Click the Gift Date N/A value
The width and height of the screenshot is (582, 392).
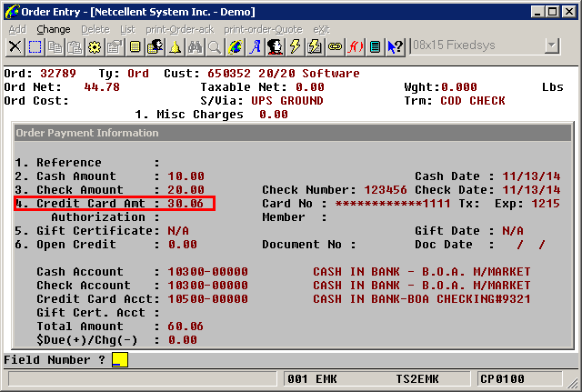tap(513, 231)
